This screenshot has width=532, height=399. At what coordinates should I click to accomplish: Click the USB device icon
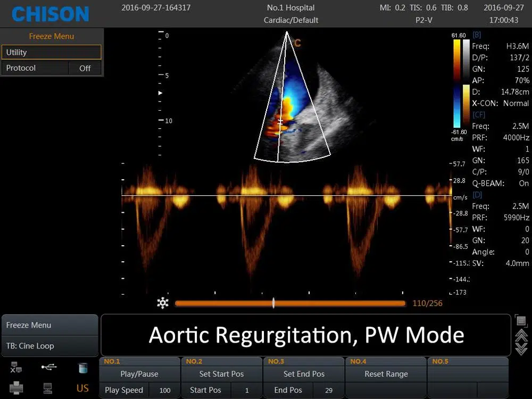[x=49, y=367]
